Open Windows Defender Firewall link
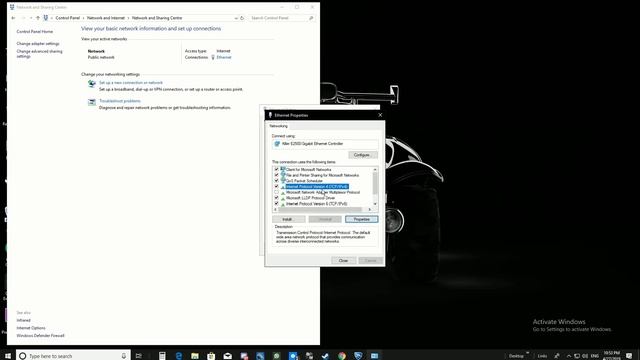This screenshot has height=360, width=640. (x=40, y=336)
